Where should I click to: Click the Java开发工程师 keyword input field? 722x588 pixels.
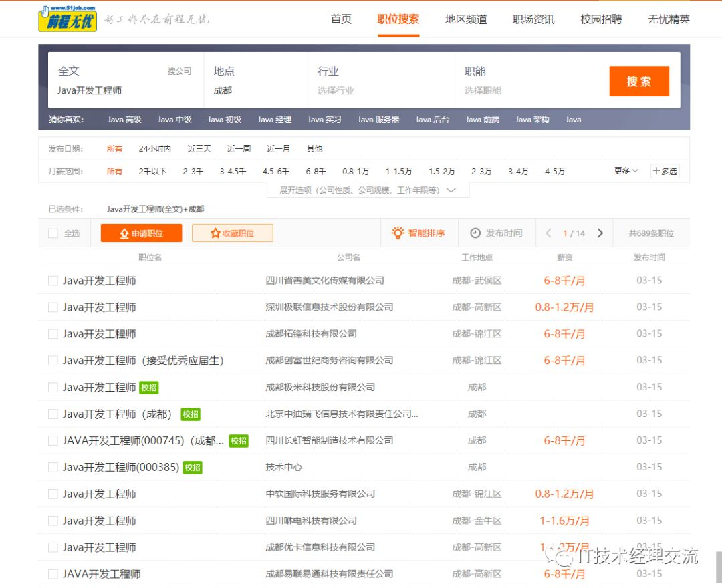click(124, 91)
